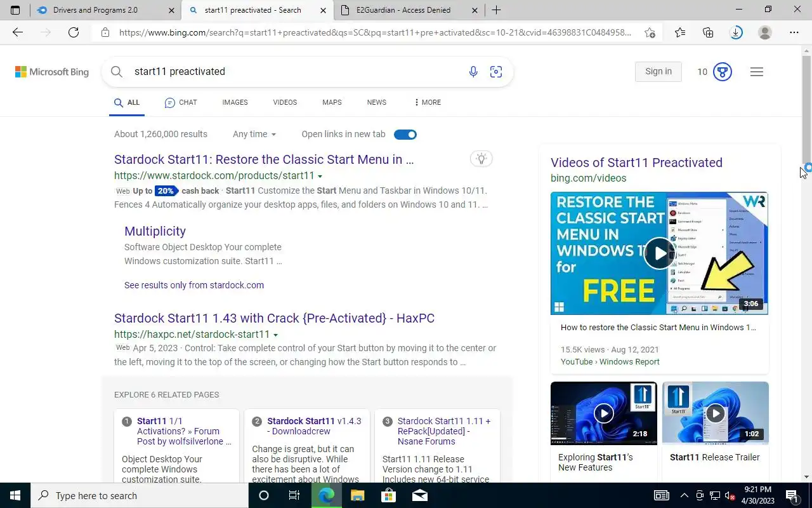Click the lightbulb insight icon beside Stardock result
Screen dimensions: 812x508
tap(481, 159)
